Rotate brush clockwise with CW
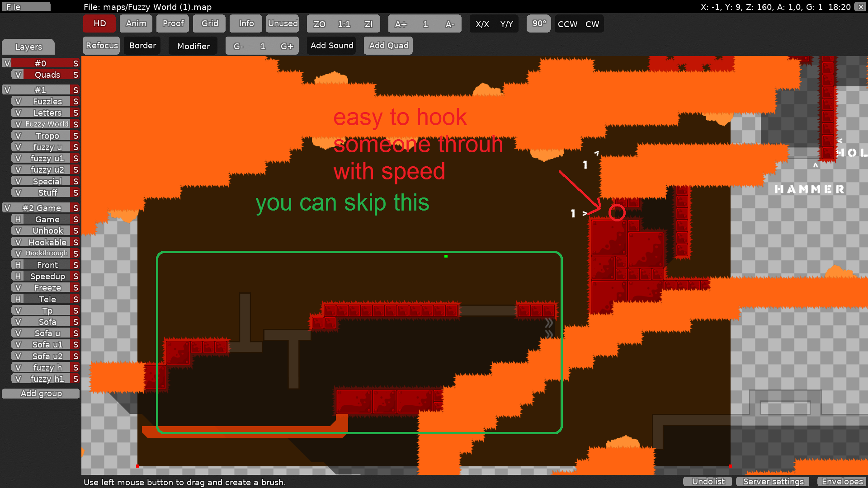 point(592,24)
